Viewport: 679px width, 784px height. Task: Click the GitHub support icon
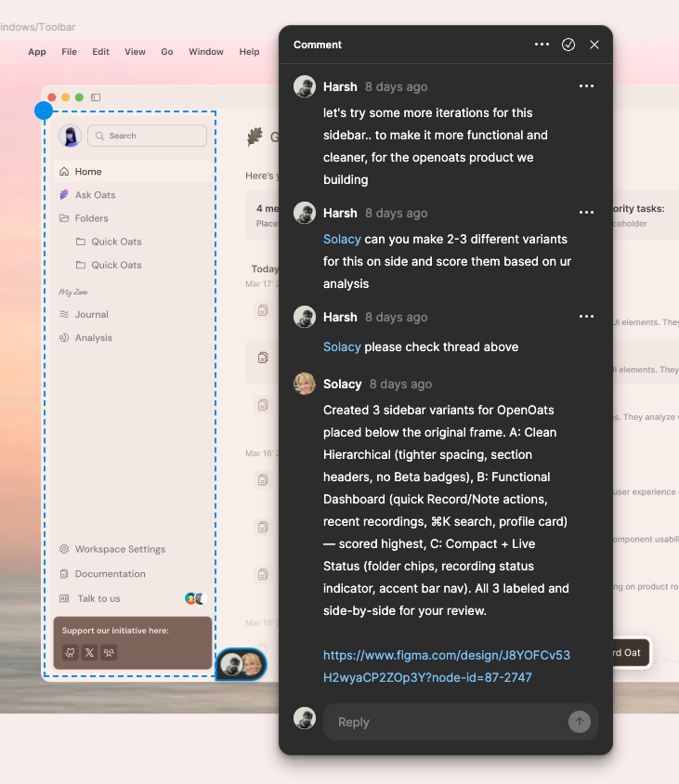click(x=70, y=652)
